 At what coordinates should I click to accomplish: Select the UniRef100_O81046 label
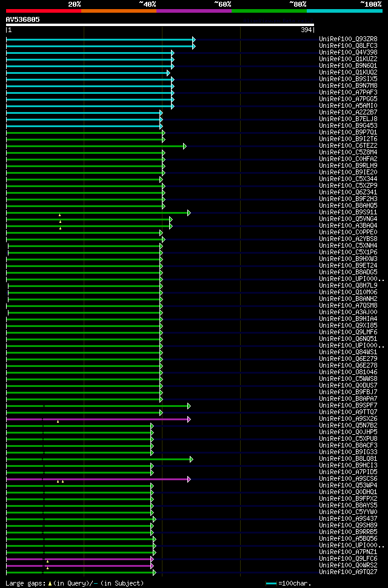[348, 372]
